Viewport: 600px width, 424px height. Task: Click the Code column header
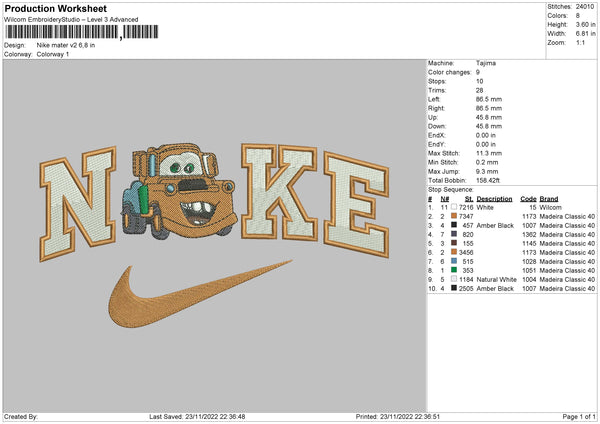coord(528,198)
